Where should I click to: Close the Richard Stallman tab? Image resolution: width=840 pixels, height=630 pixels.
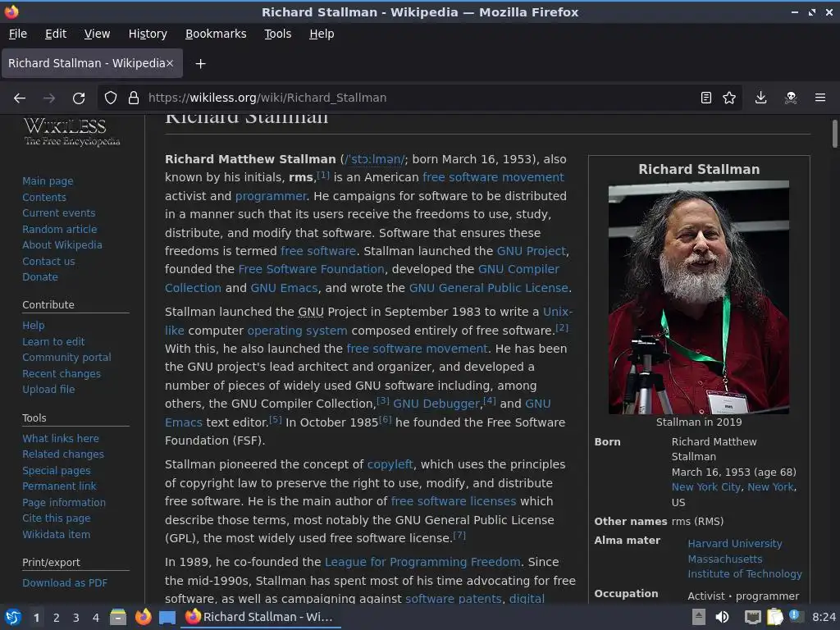pos(170,63)
